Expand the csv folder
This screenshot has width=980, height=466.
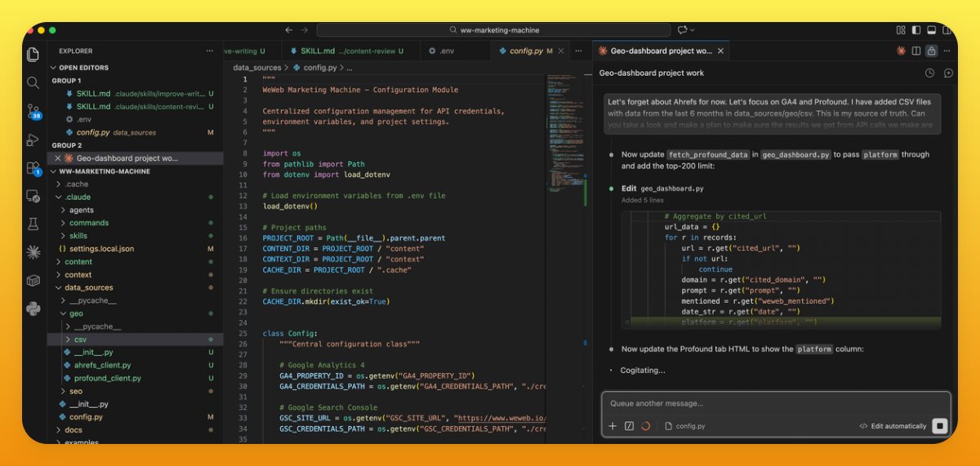pyautogui.click(x=80, y=340)
